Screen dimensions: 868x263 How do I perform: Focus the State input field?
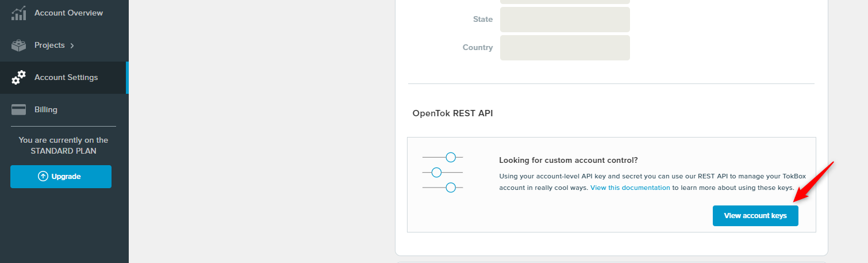tap(565, 20)
